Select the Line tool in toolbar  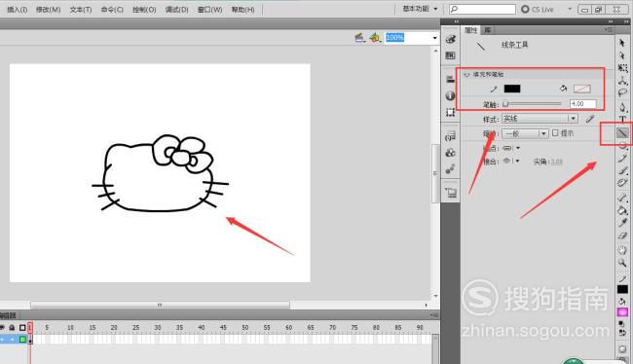click(622, 132)
